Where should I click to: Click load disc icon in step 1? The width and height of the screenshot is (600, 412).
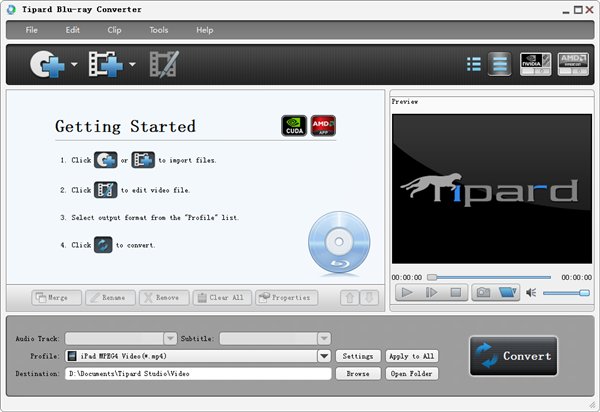106,160
